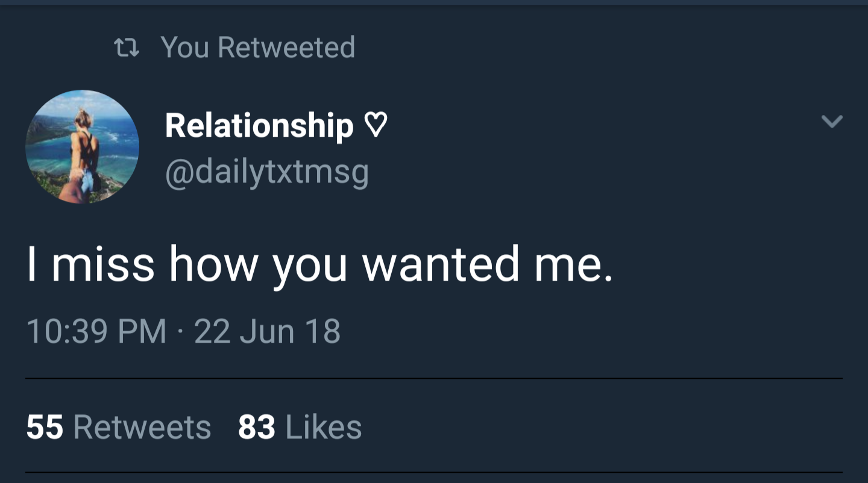Click the word "miss" in the tweet
This screenshot has width=868, height=483.
click(x=102, y=265)
